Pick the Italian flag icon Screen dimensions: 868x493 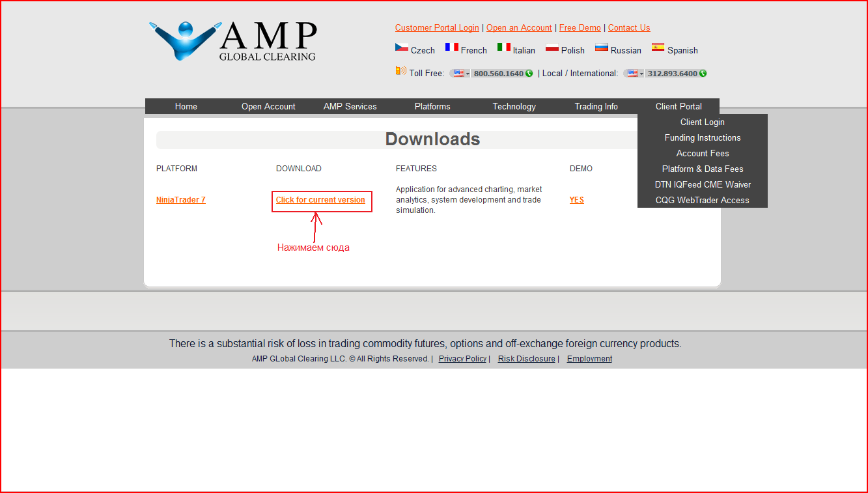pyautogui.click(x=504, y=48)
